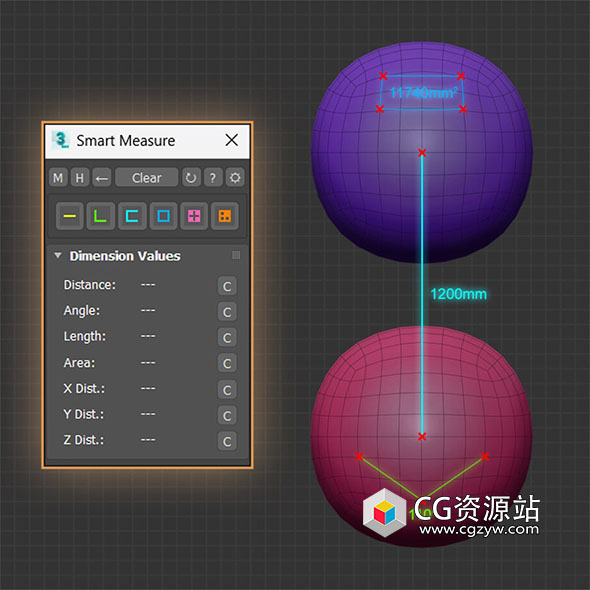Image resolution: width=590 pixels, height=590 pixels.
Task: Select the green angle measure tool
Action: point(100,216)
